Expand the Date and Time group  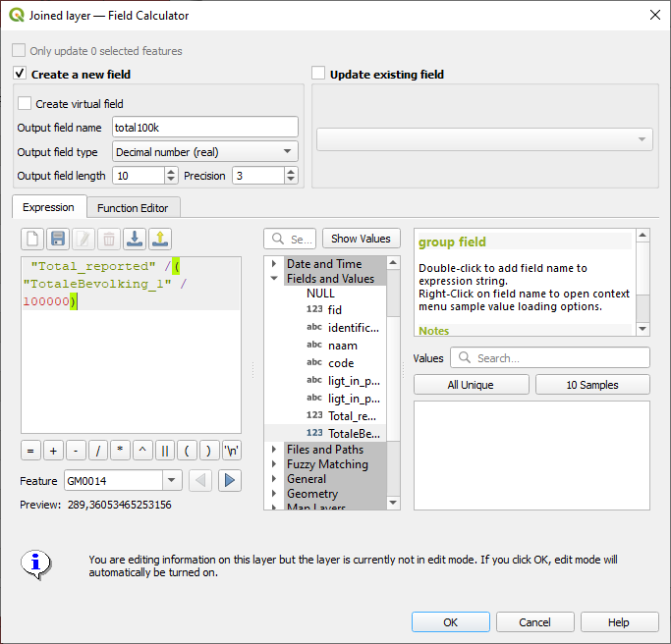[x=274, y=263]
